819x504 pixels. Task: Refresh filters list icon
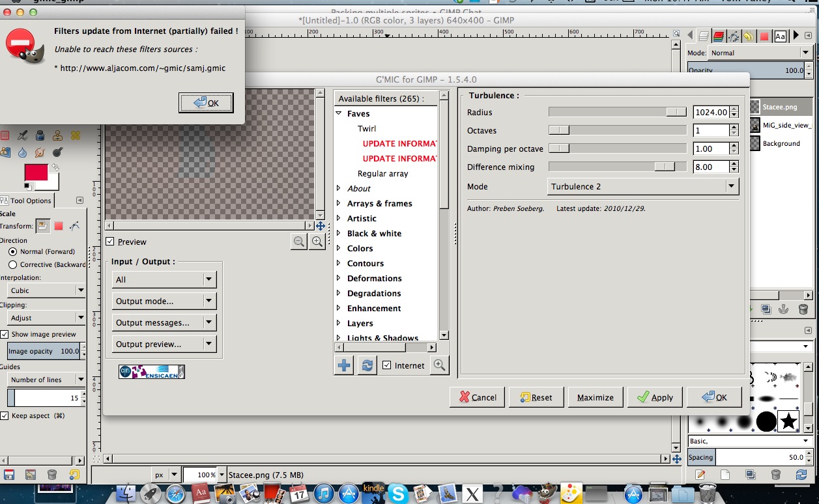tap(367, 365)
